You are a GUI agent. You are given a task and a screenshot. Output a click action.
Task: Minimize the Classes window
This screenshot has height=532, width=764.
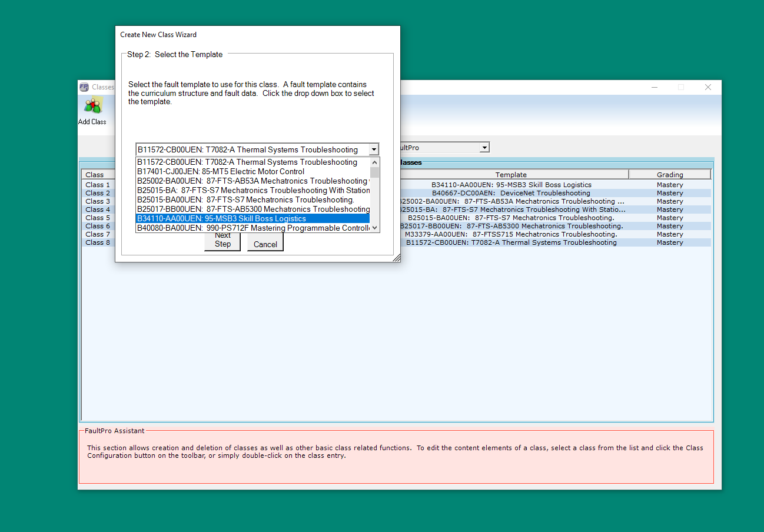click(x=655, y=87)
